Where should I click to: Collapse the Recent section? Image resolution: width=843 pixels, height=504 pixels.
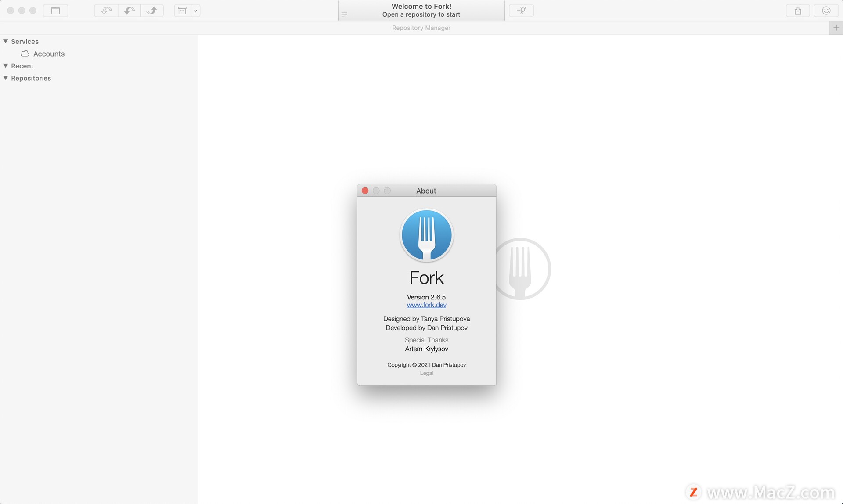click(x=6, y=66)
